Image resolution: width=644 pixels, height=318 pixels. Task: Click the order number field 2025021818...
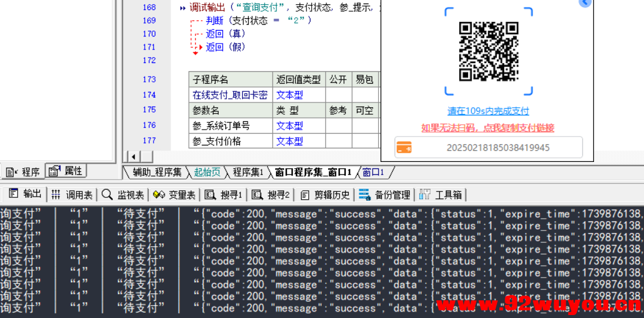pyautogui.click(x=498, y=147)
